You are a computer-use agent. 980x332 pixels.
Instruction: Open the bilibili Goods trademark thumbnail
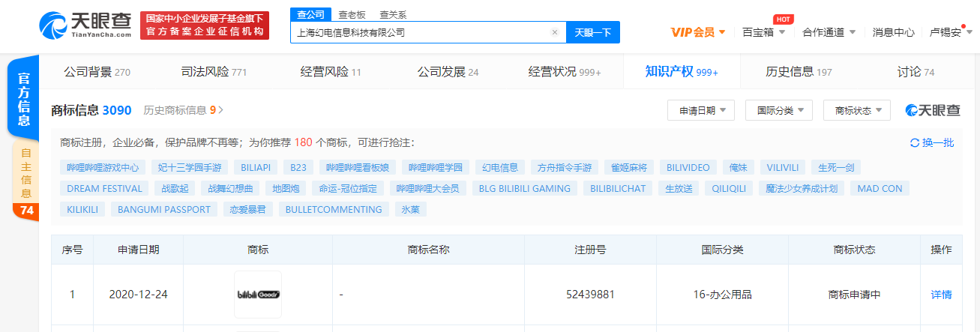258,295
